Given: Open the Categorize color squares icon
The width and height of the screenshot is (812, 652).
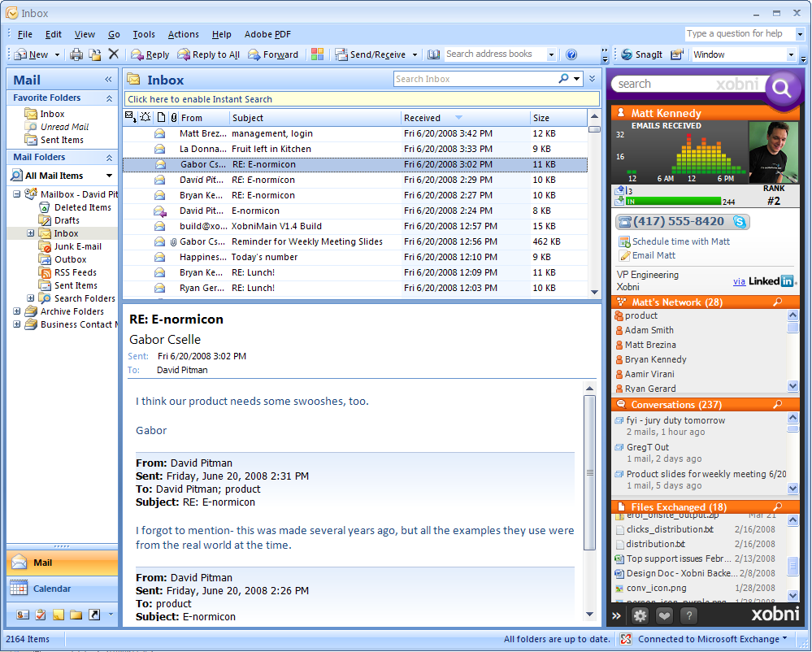Looking at the screenshot, I should tap(318, 54).
